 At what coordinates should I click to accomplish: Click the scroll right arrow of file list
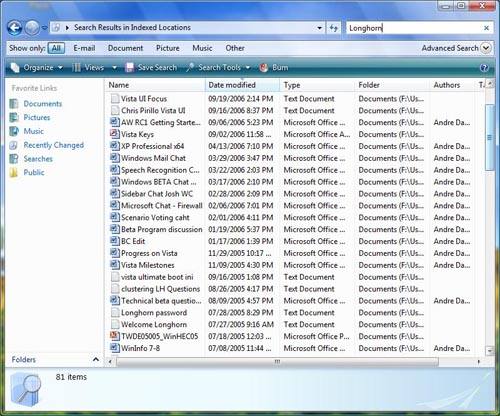pos(479,362)
